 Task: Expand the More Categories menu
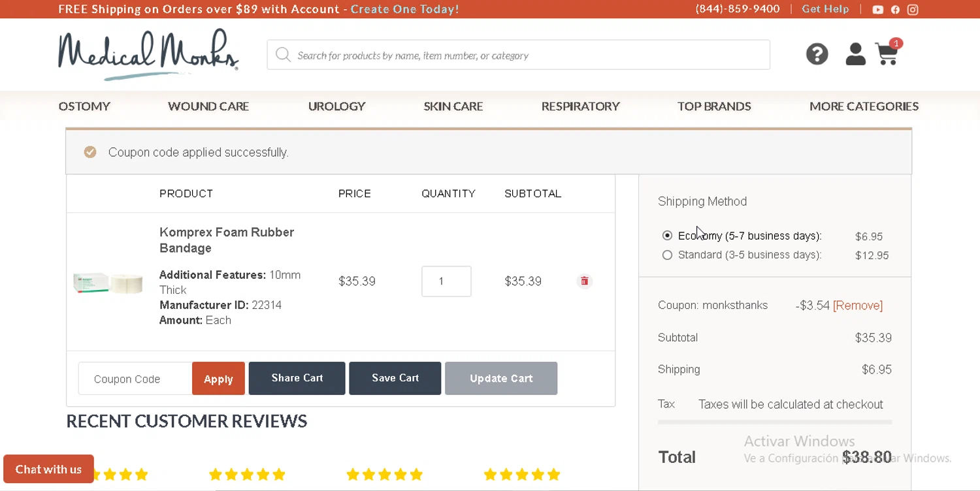tap(864, 106)
